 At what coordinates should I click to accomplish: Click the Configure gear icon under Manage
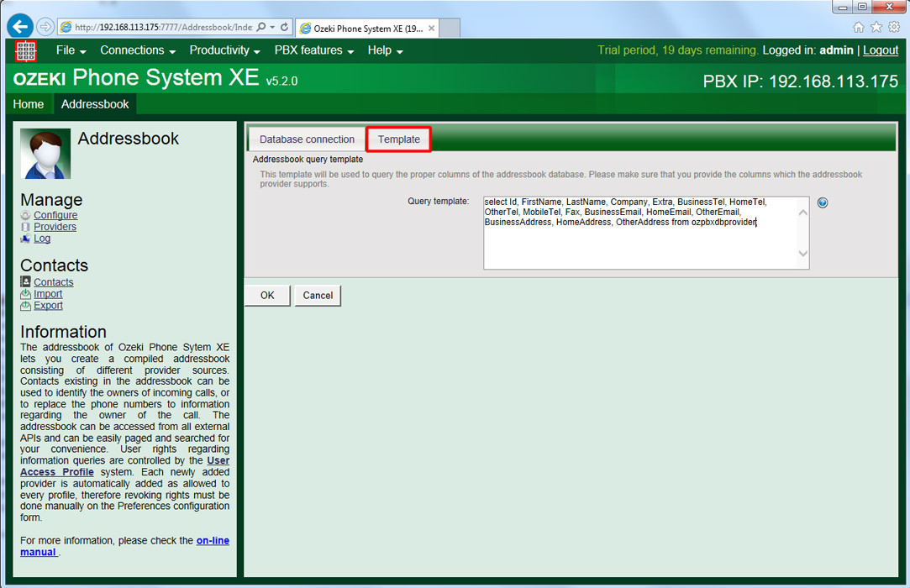click(x=25, y=215)
